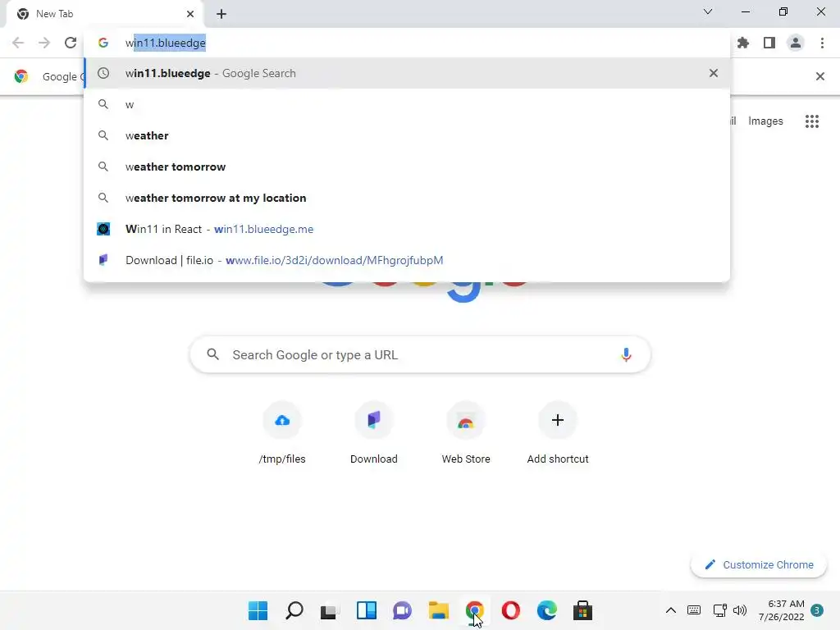
Task: Click Customize Chrome button
Action: coord(759,564)
